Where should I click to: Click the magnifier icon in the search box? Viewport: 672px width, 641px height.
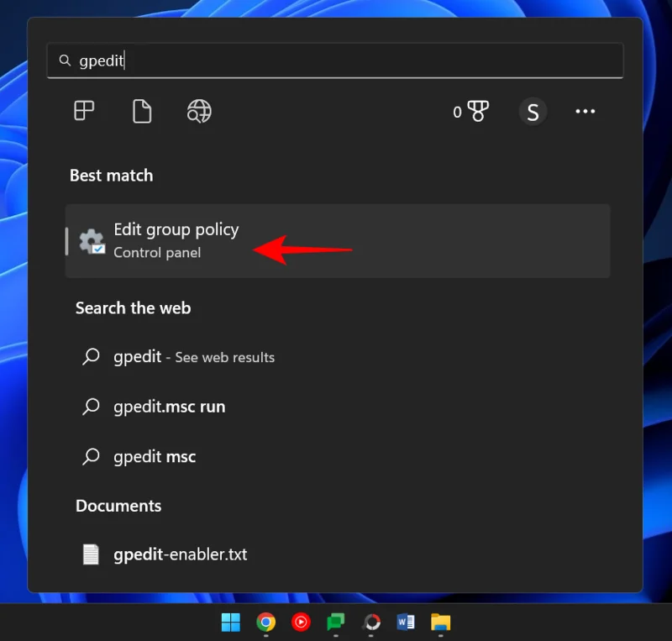(x=65, y=60)
